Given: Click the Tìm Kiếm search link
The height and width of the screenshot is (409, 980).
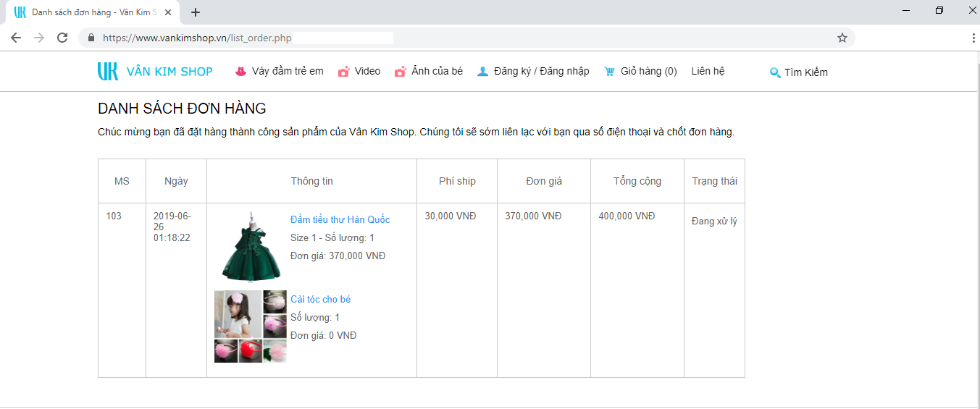Looking at the screenshot, I should (806, 72).
